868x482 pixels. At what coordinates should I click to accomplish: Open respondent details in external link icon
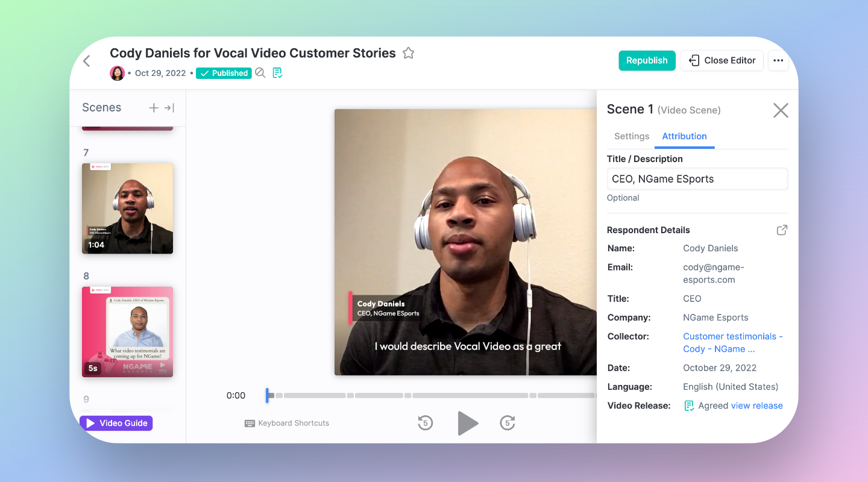pos(782,230)
